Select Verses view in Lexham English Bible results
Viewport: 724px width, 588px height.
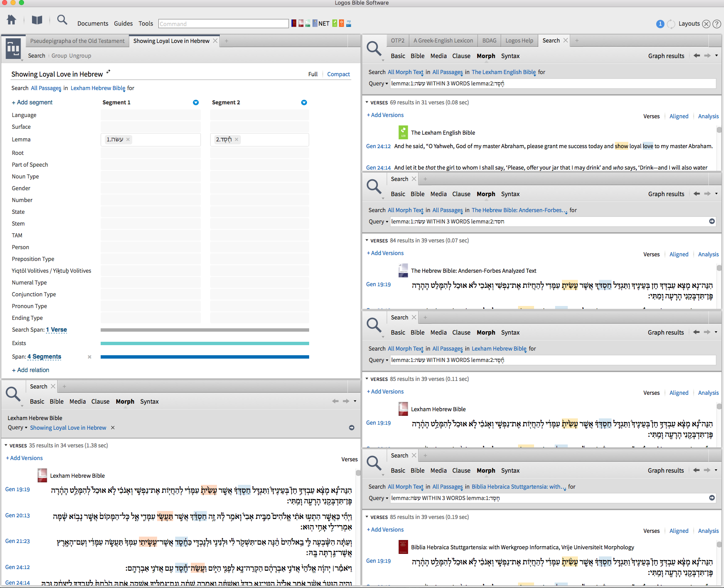click(x=652, y=116)
